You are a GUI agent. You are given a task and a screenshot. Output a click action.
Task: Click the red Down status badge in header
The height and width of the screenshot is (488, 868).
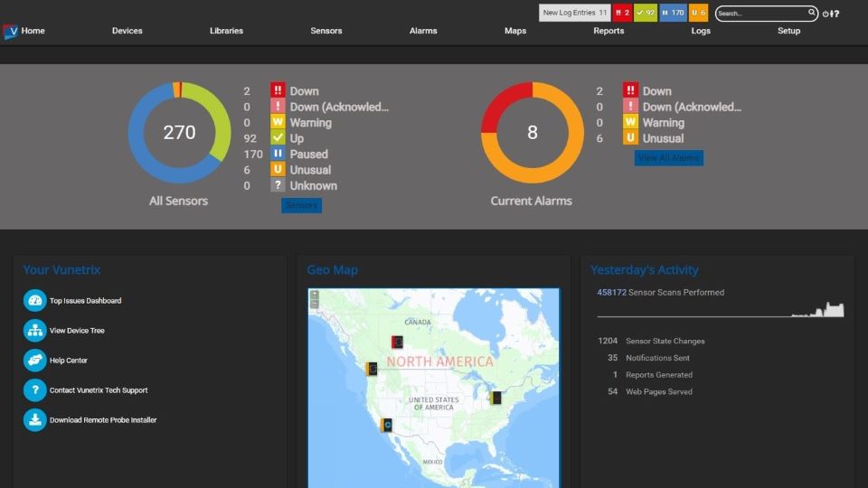coord(622,13)
